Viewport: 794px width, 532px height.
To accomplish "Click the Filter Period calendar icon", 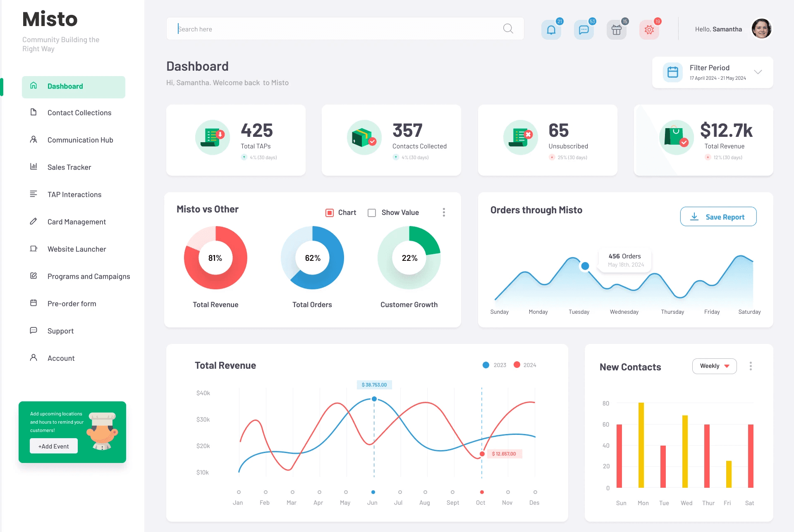I will click(x=673, y=72).
